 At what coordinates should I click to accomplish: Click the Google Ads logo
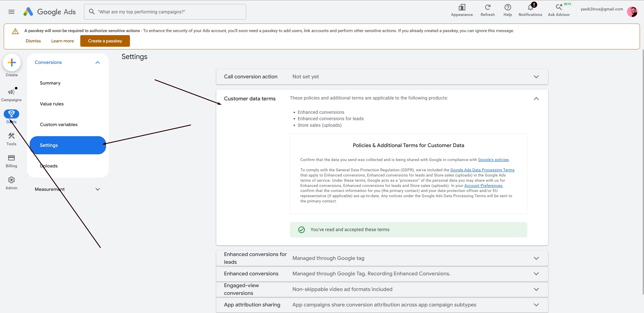49,12
